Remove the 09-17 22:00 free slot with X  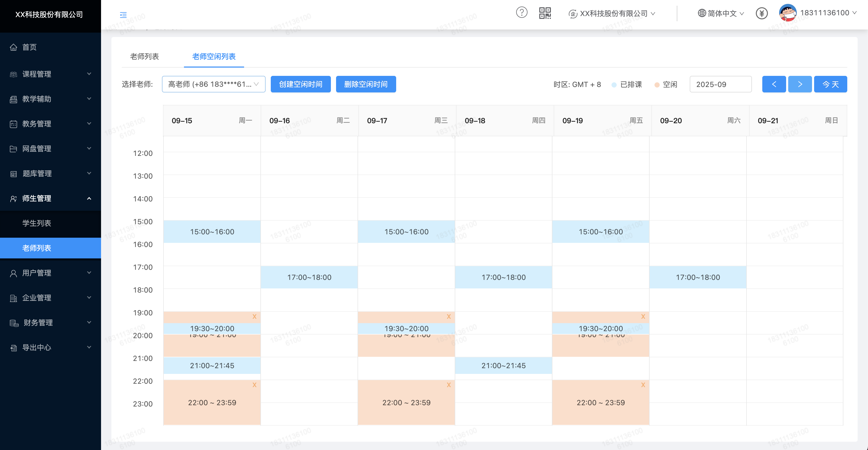coord(449,385)
